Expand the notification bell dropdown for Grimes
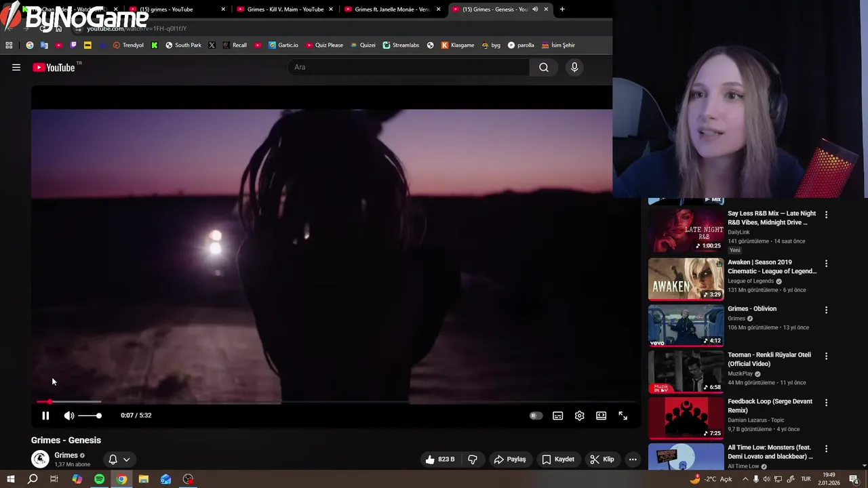The width and height of the screenshot is (868, 488). click(x=119, y=460)
